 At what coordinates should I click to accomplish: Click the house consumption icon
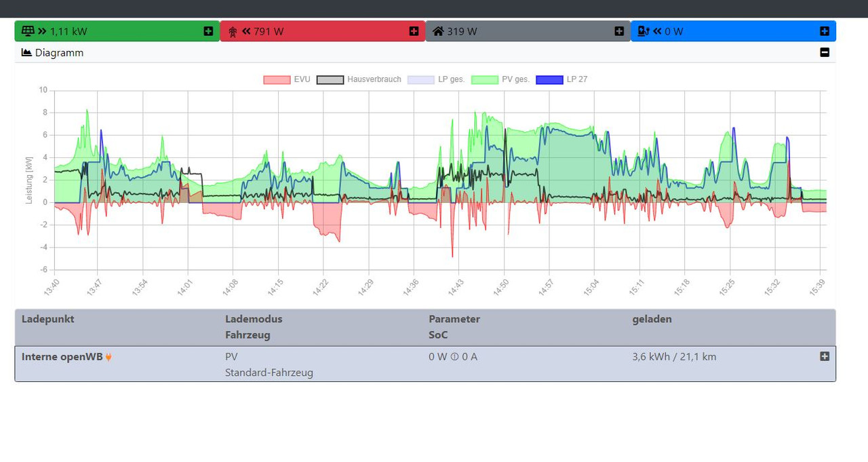(x=438, y=31)
